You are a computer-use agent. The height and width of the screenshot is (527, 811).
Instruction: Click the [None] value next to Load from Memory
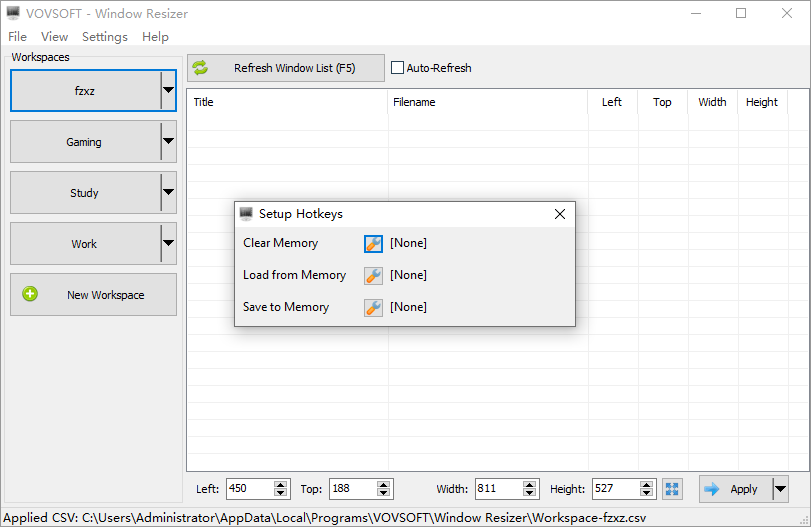tap(409, 275)
